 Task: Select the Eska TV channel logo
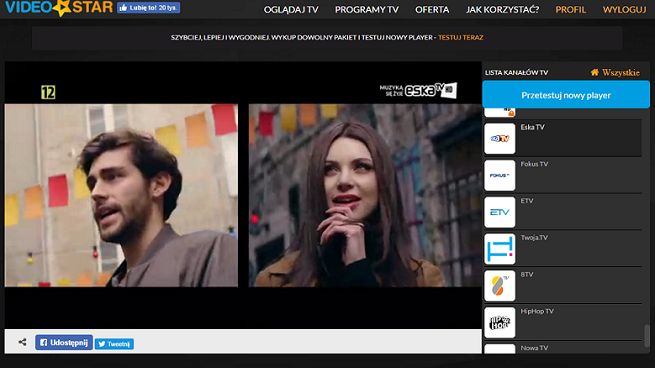pyautogui.click(x=500, y=139)
